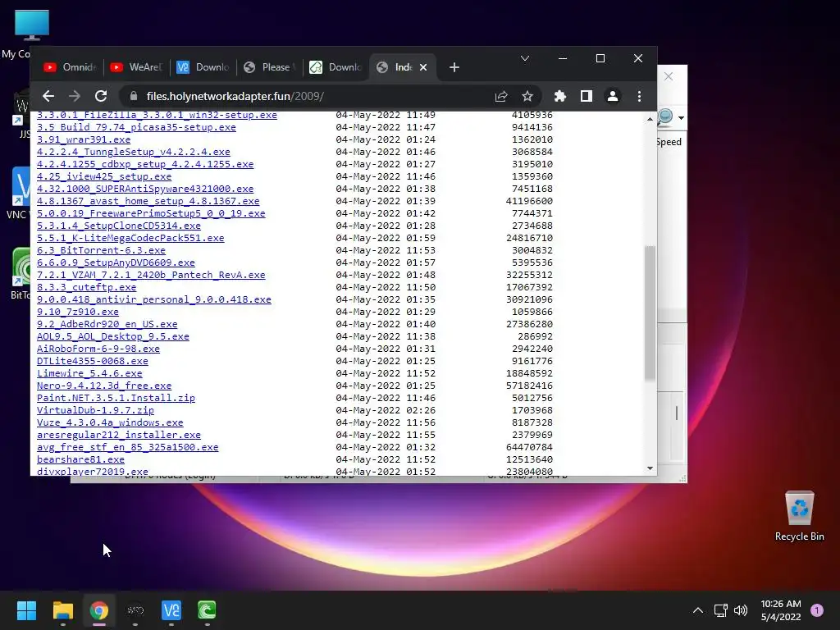The width and height of the screenshot is (840, 630).
Task: Share this page icon in address bar
Action: pyautogui.click(x=501, y=97)
